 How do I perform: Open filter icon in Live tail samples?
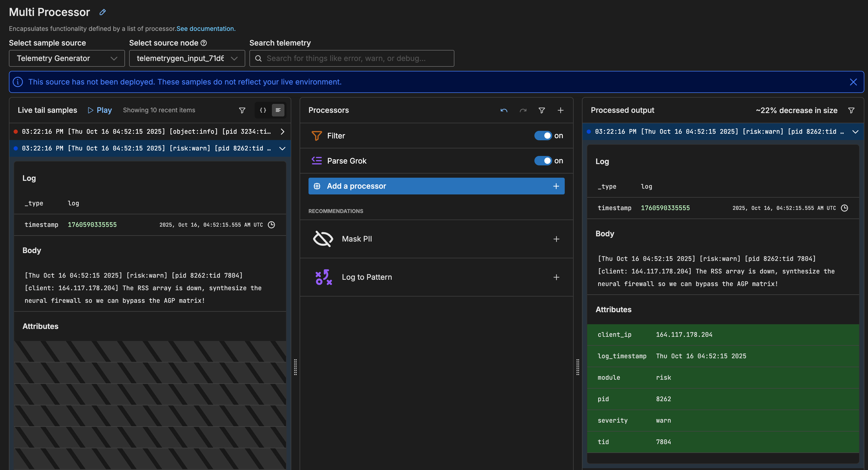[242, 110]
